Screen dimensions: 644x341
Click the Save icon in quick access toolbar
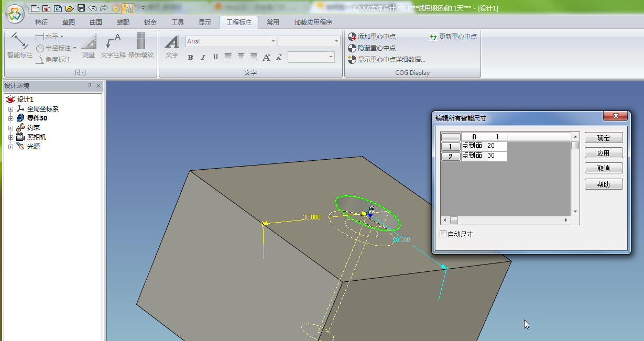(x=81, y=8)
